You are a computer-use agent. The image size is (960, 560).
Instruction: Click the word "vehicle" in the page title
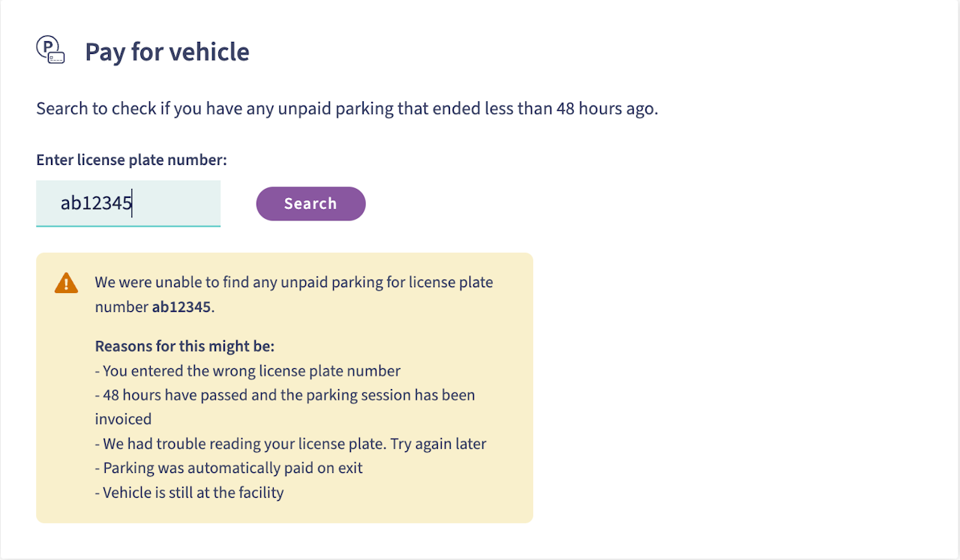point(214,52)
